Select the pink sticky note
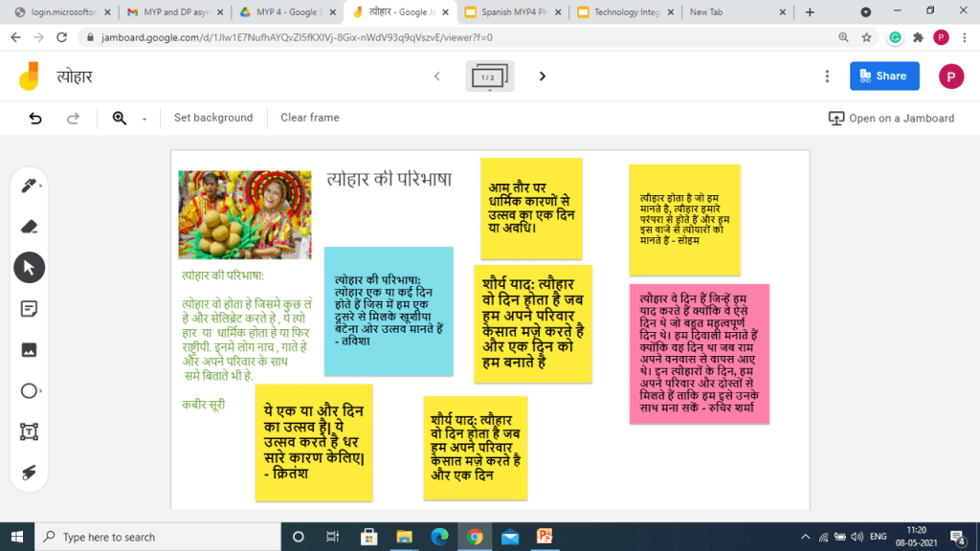980x551 pixels. pyautogui.click(x=699, y=352)
